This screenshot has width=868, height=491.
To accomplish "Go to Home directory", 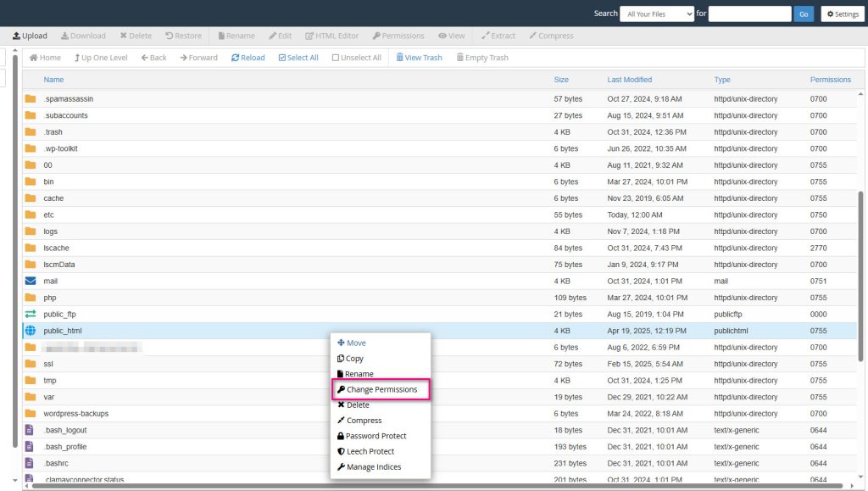I will click(45, 58).
